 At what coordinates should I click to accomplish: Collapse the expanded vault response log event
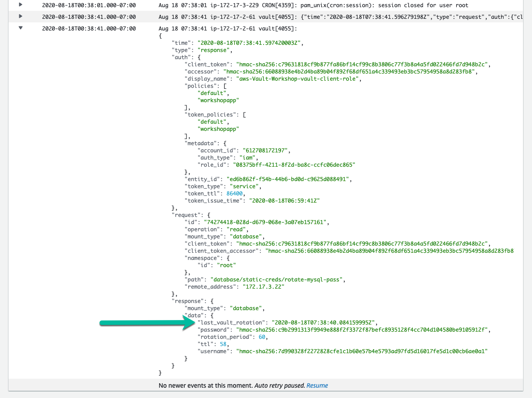click(x=21, y=28)
